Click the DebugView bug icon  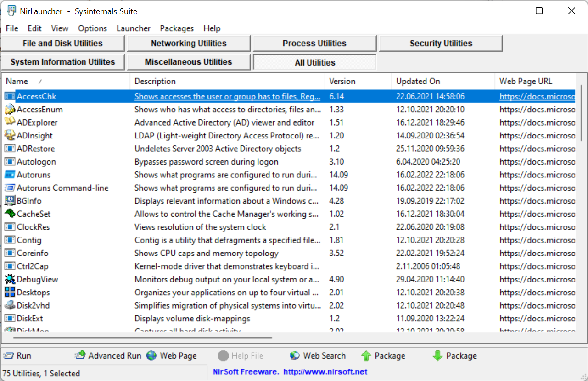(x=10, y=279)
